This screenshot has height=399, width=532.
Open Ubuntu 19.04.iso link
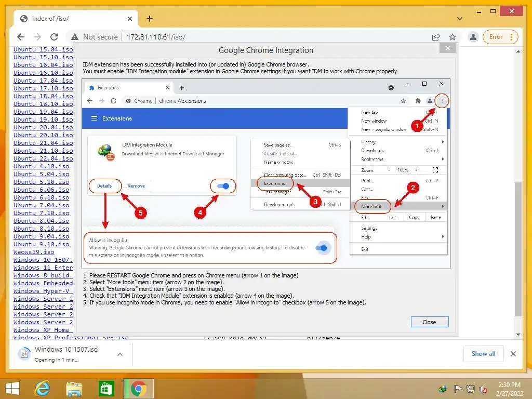point(43,112)
